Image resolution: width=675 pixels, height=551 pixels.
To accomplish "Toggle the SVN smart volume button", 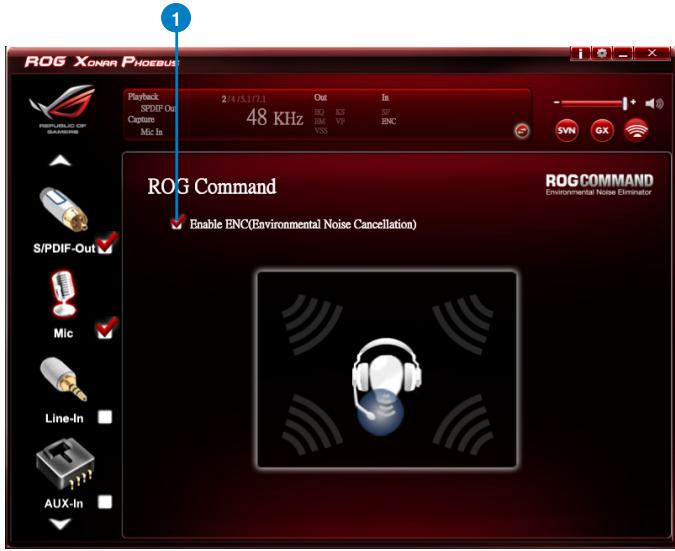I will pos(567,130).
